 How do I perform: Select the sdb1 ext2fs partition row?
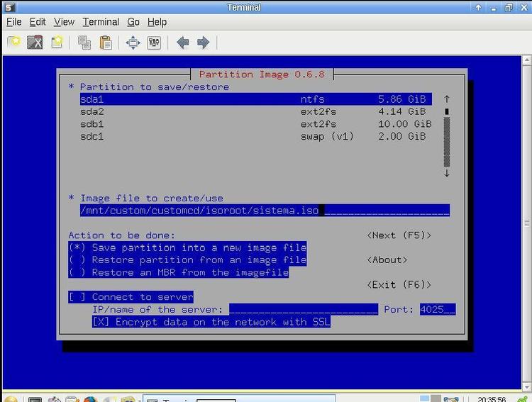point(256,124)
